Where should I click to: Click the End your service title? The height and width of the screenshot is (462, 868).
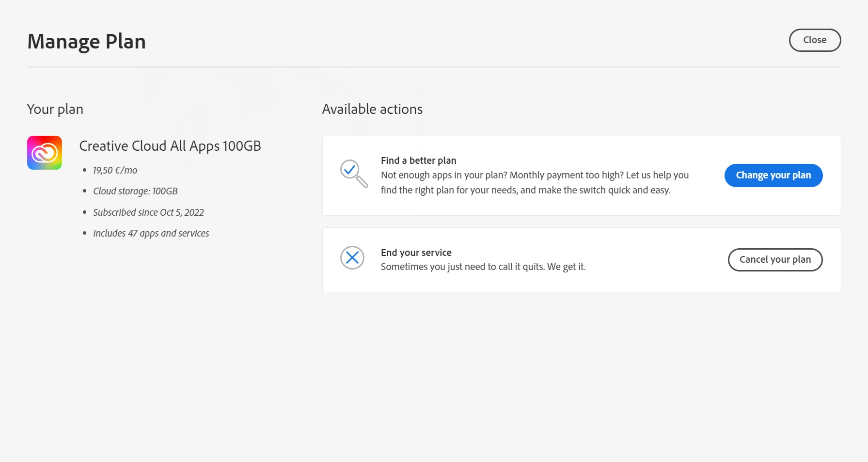click(x=416, y=253)
